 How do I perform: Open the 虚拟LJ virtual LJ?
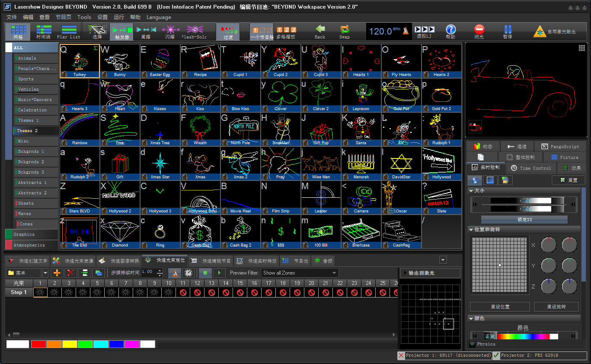(x=424, y=32)
